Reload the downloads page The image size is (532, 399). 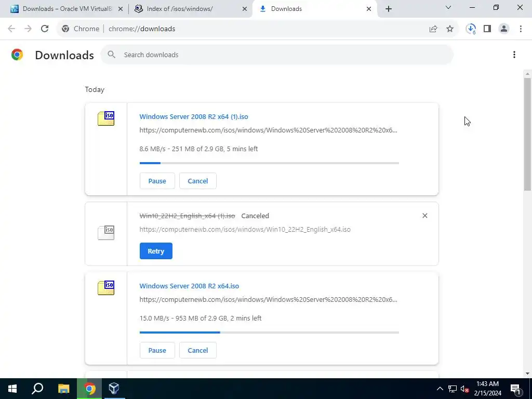(45, 29)
